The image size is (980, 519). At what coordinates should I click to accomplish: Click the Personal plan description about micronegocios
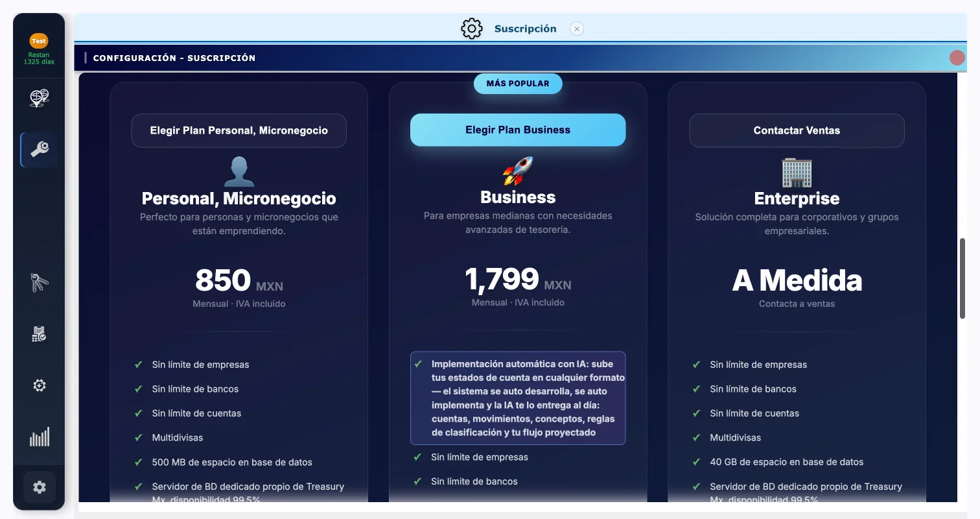239,224
